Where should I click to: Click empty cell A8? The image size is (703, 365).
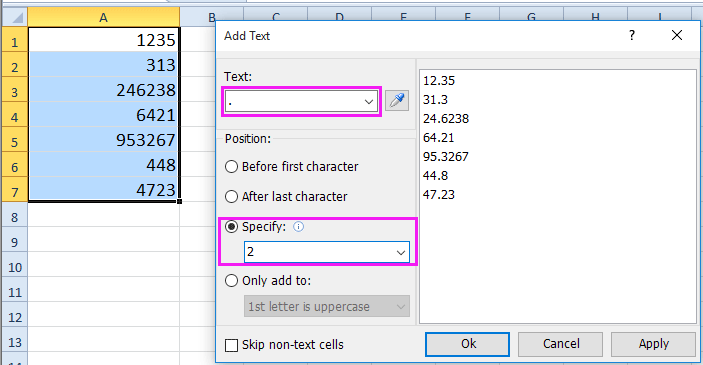click(x=104, y=215)
